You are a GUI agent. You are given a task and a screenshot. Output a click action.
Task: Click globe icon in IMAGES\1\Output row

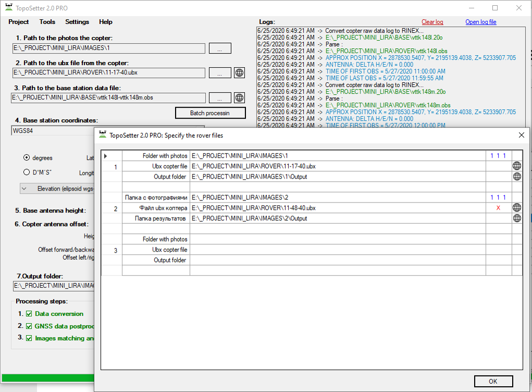click(x=517, y=176)
